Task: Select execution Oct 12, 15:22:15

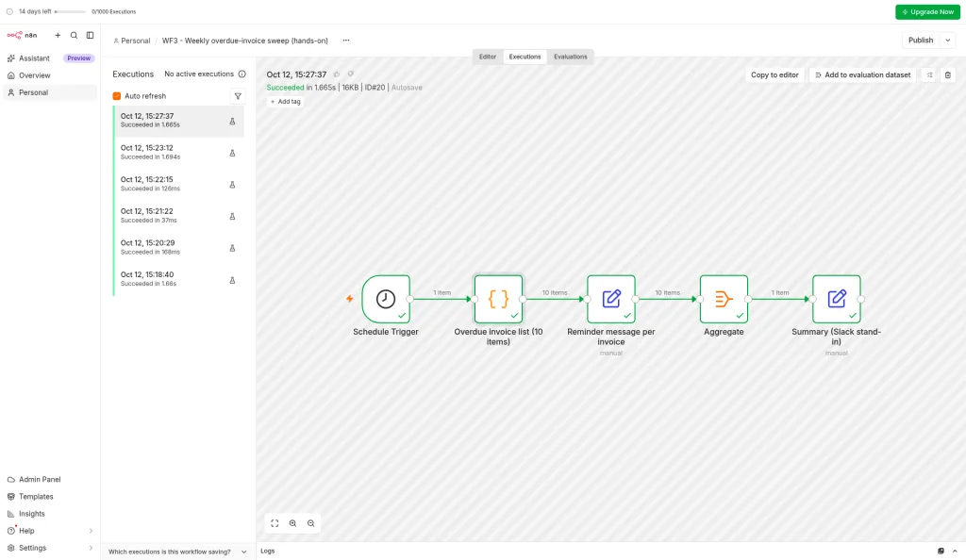Action: point(178,184)
